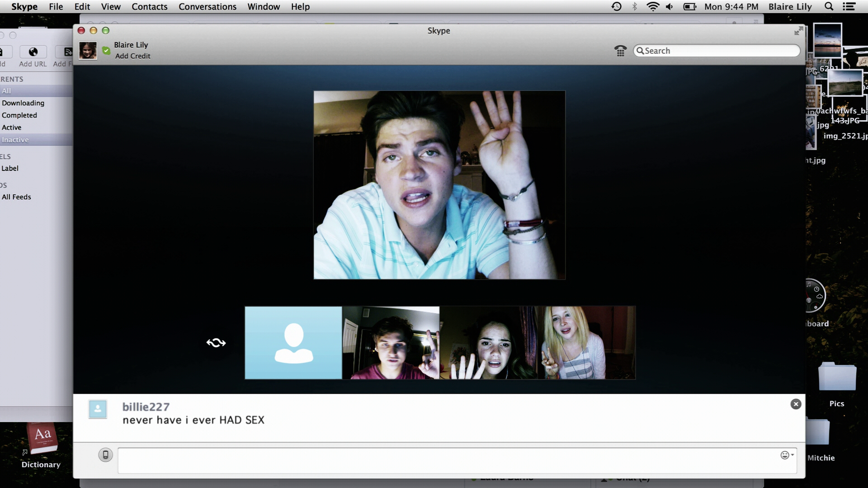
Task: Open the Blaire Lily user menu
Action: click(790, 7)
